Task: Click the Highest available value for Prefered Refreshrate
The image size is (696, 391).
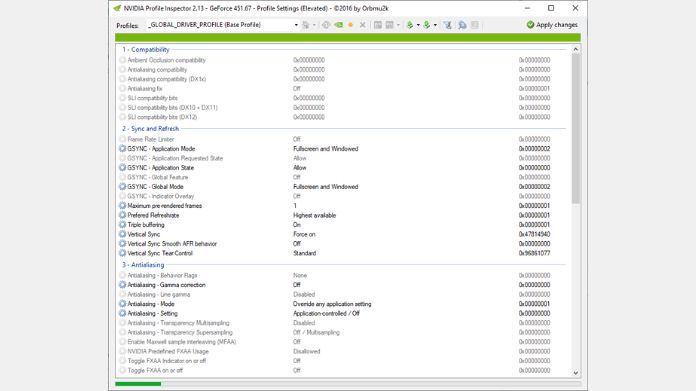Action: click(315, 215)
